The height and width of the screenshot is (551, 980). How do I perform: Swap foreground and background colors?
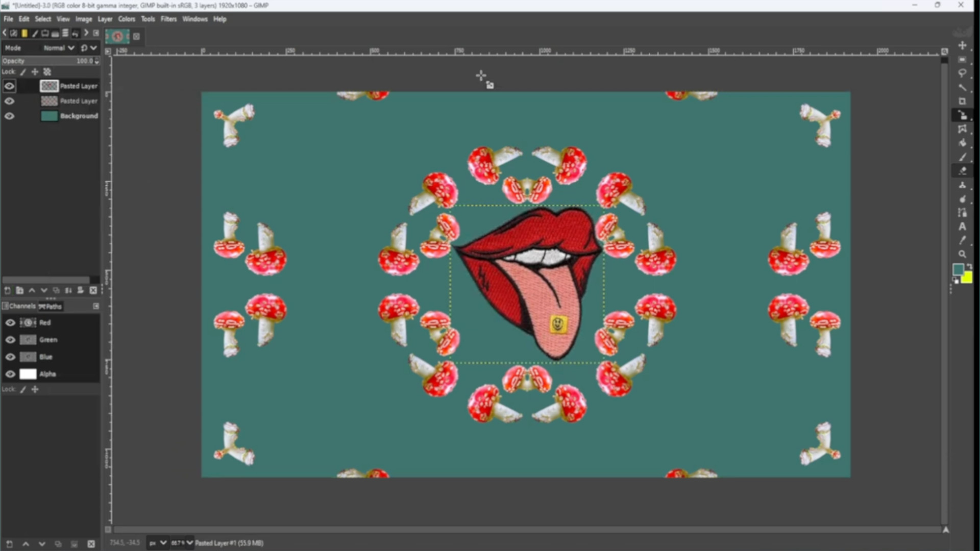click(969, 267)
